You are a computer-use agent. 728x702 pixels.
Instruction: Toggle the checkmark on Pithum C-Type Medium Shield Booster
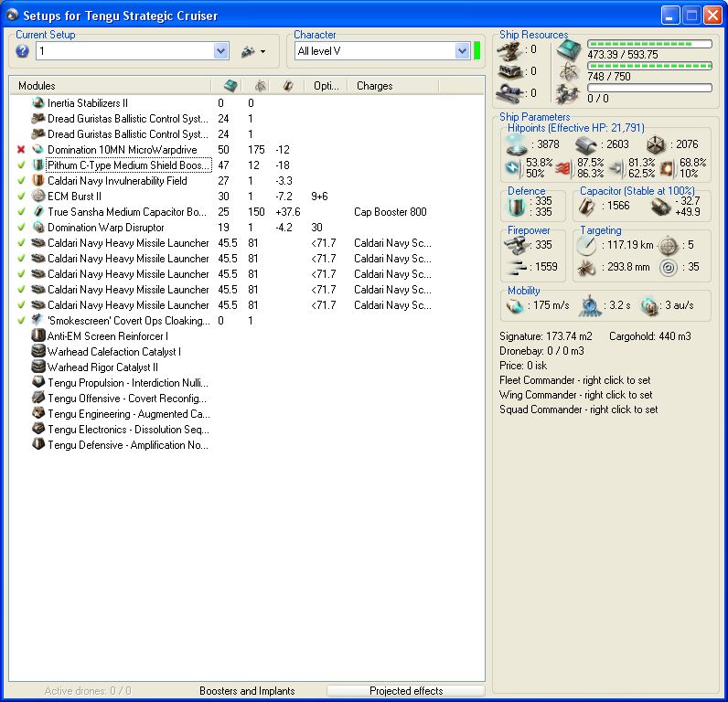coord(21,165)
